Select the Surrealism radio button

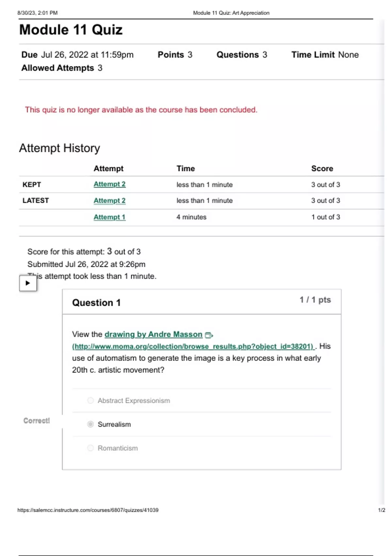pos(90,424)
